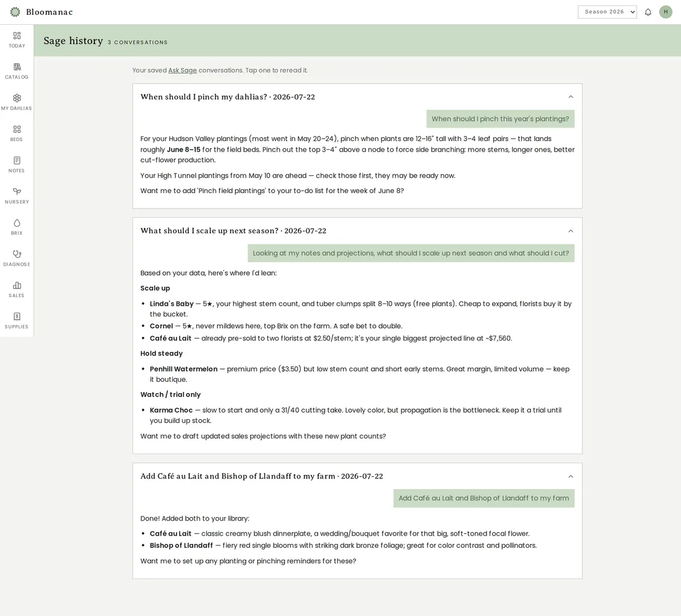The height and width of the screenshot is (616, 681).
Task: Click the notifications bell icon
Action: 648,12
